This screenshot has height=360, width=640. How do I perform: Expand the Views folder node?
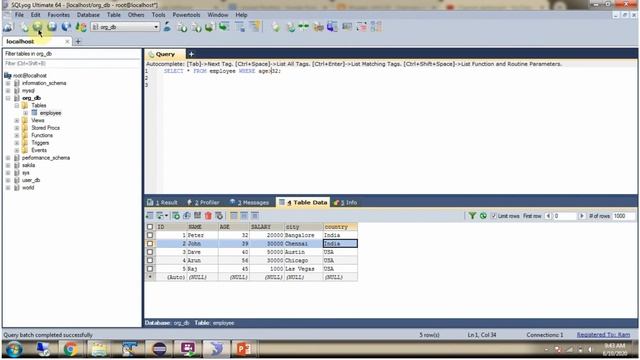point(17,120)
